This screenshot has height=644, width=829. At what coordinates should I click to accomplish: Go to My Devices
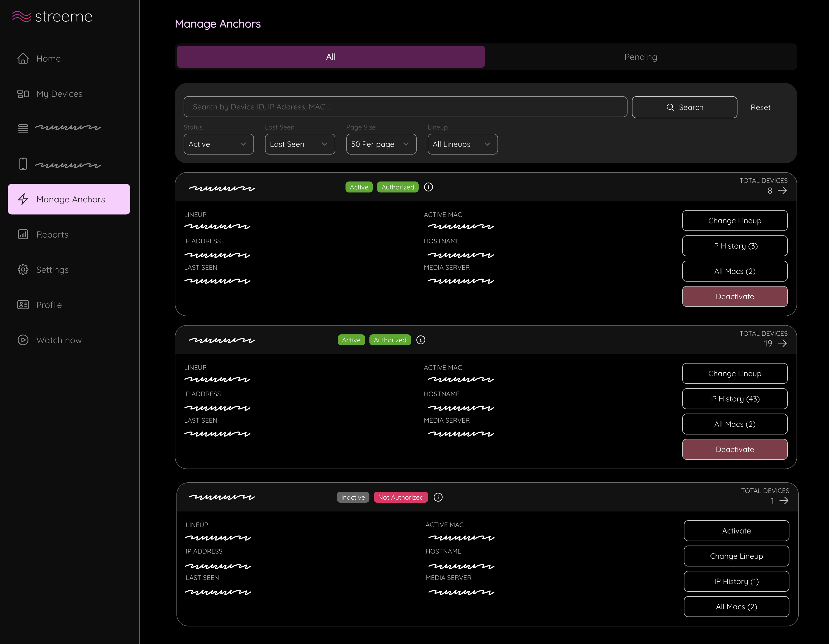[x=59, y=94]
